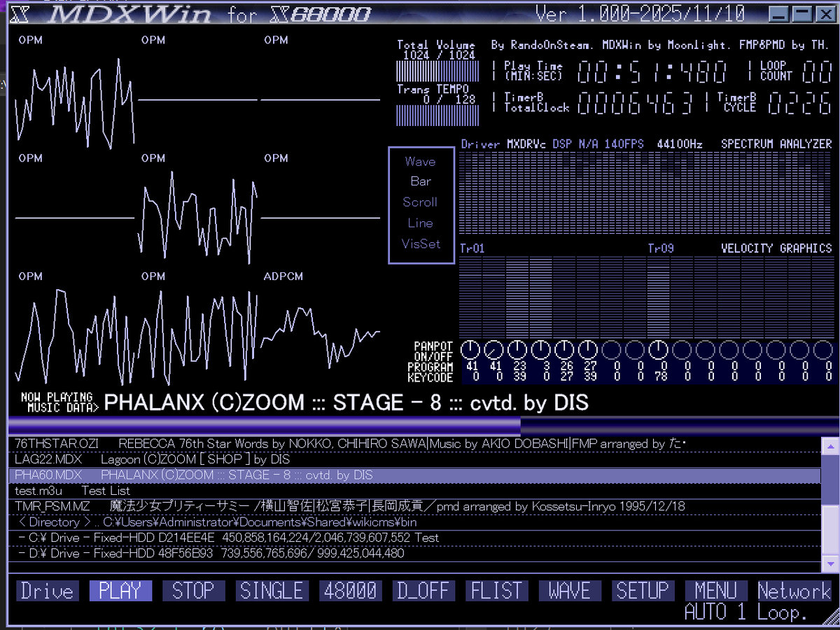The height and width of the screenshot is (630, 840).
Task: Select test.m3u Test List entry
Action: 414,491
